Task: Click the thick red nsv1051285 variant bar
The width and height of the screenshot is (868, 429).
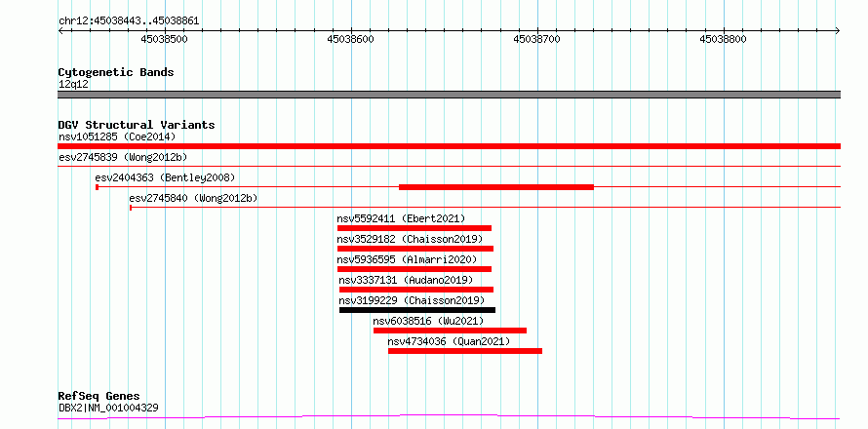Action: [449, 146]
